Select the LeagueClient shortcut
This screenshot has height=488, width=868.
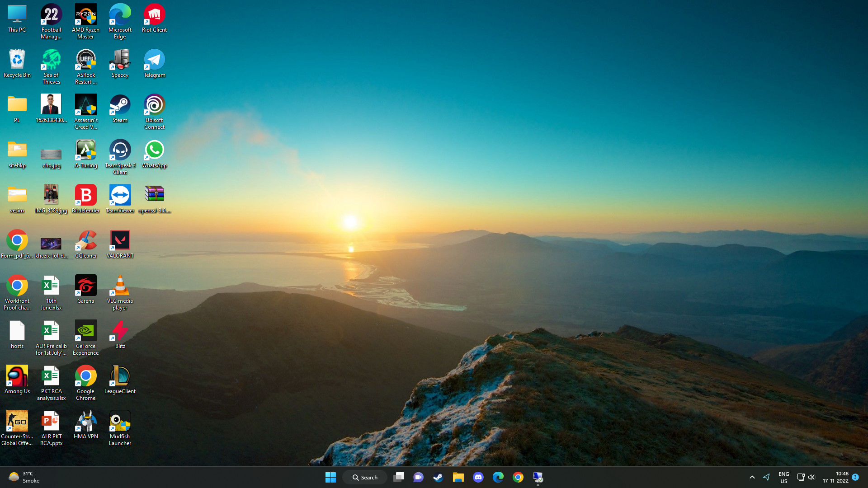tap(120, 380)
